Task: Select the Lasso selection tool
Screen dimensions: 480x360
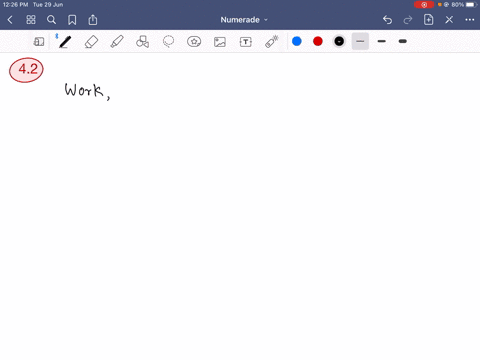Action: (168, 42)
